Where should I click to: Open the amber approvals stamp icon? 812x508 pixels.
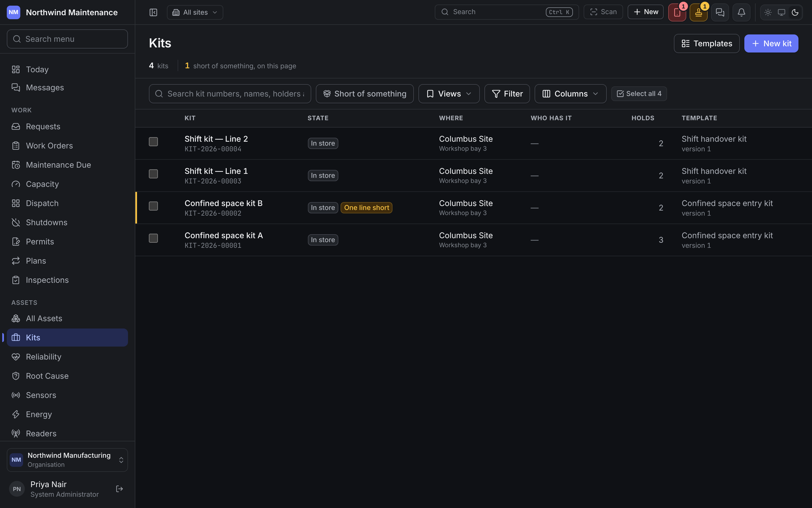click(699, 12)
